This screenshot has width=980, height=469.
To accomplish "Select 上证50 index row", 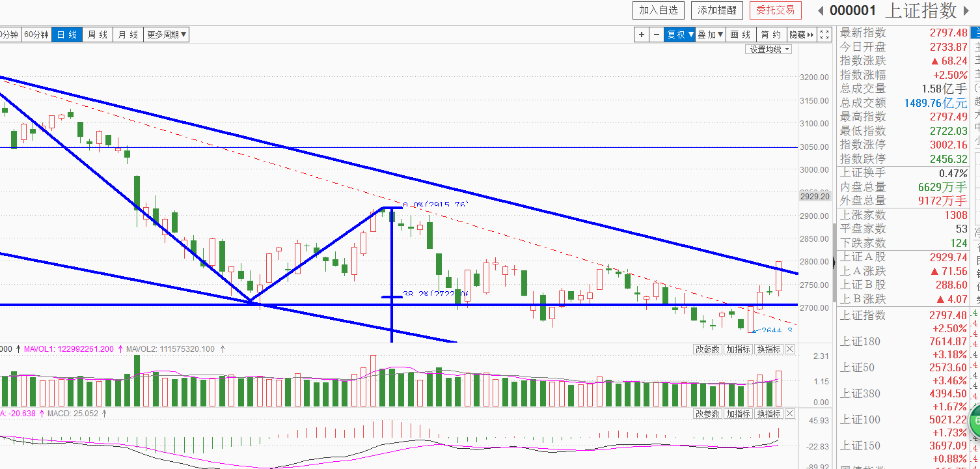I will 903,374.
